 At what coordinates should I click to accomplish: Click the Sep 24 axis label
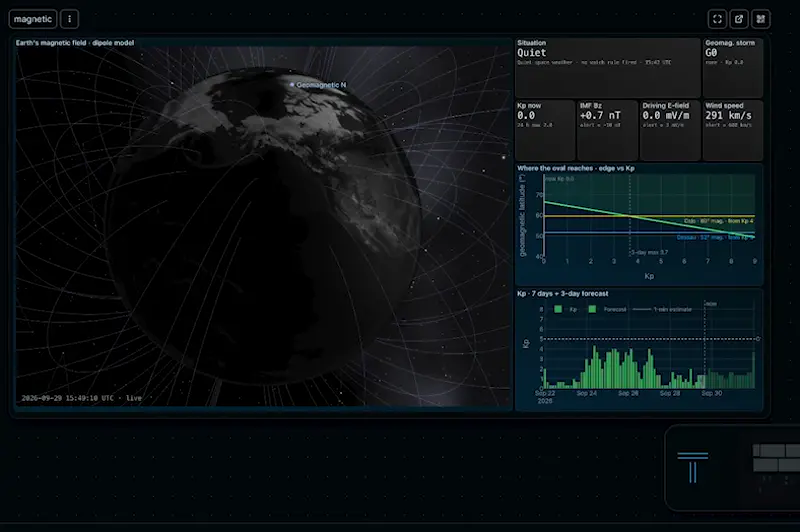(586, 393)
